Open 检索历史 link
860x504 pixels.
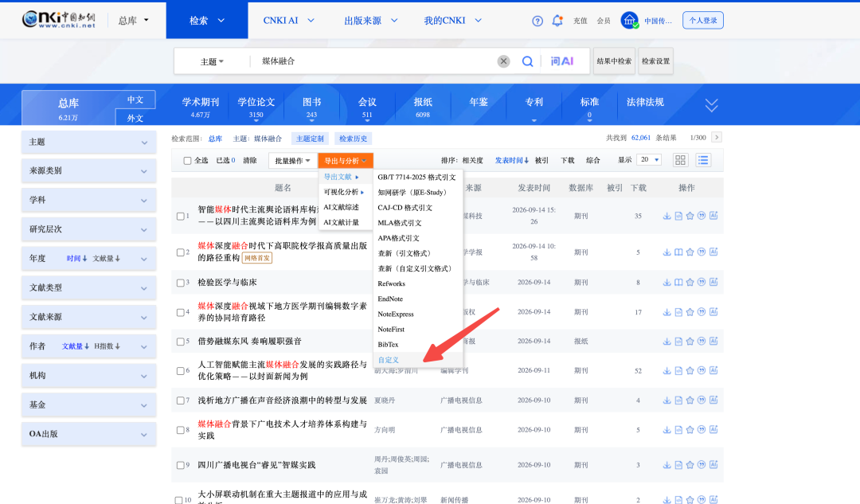point(354,139)
